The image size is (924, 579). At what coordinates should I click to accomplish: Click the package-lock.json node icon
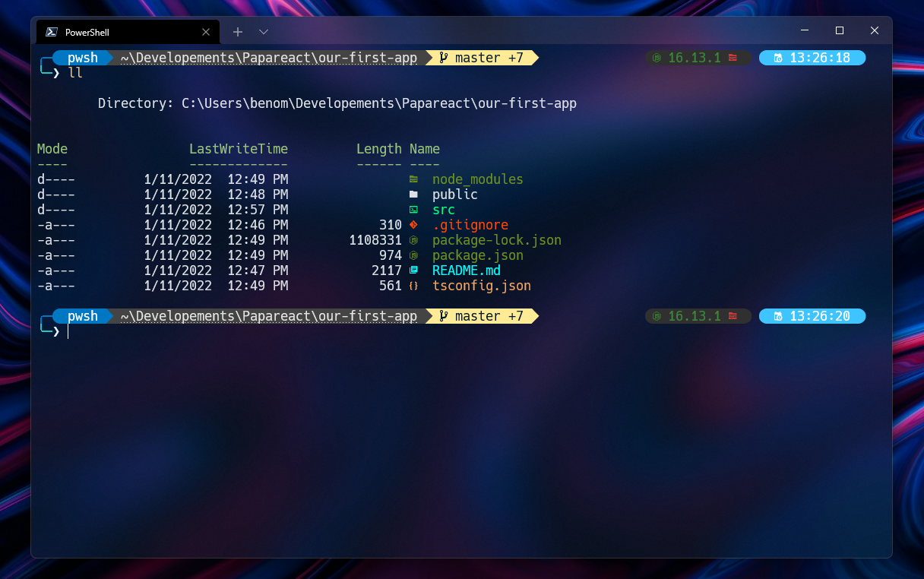[413, 240]
